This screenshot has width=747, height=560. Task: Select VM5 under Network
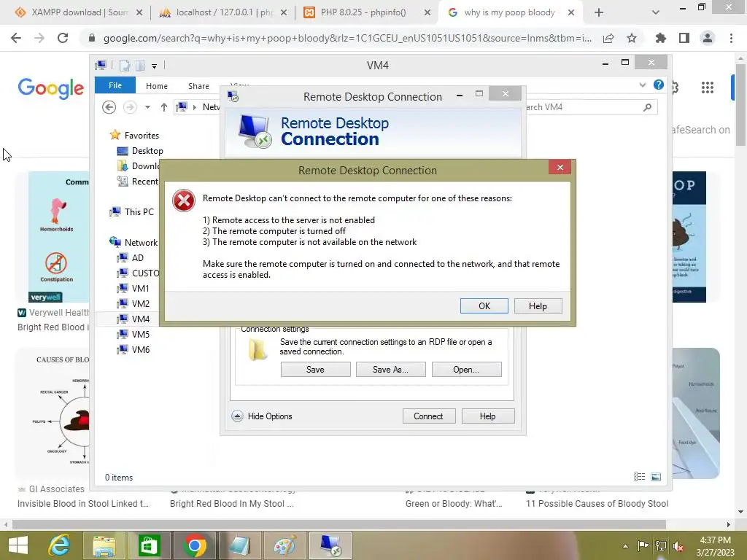pyautogui.click(x=133, y=334)
